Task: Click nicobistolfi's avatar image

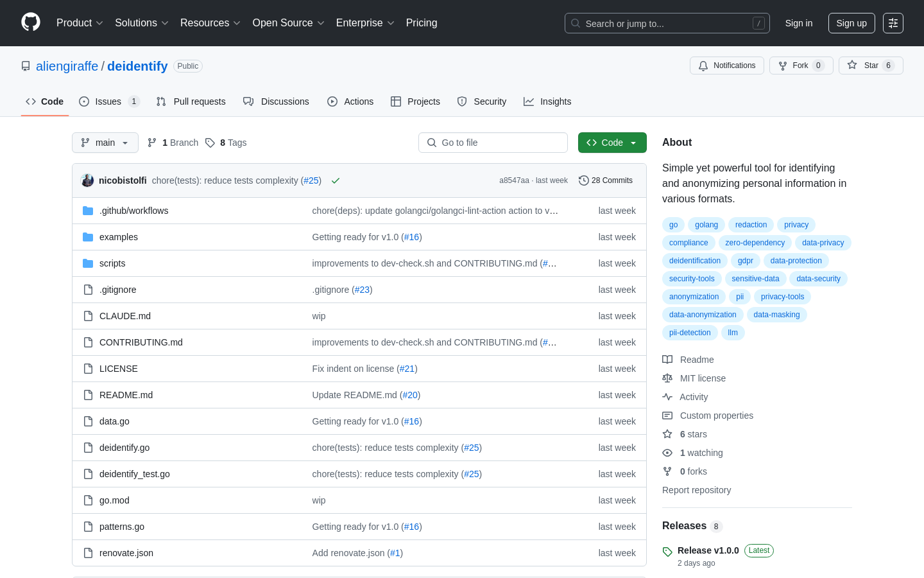Action: pyautogui.click(x=88, y=180)
